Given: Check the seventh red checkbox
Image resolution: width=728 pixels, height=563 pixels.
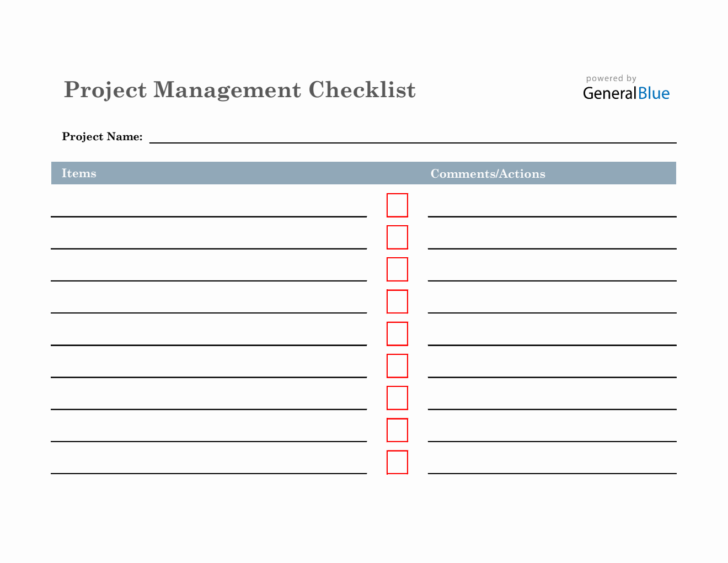Looking at the screenshot, I should pos(397,397).
